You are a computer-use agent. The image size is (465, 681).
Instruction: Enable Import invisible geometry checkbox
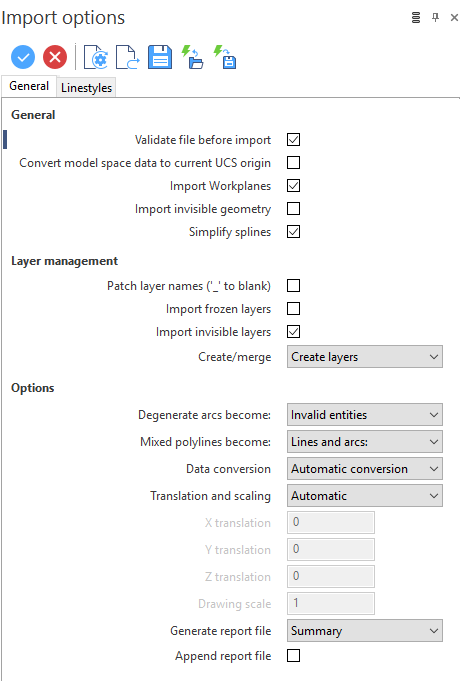[294, 209]
